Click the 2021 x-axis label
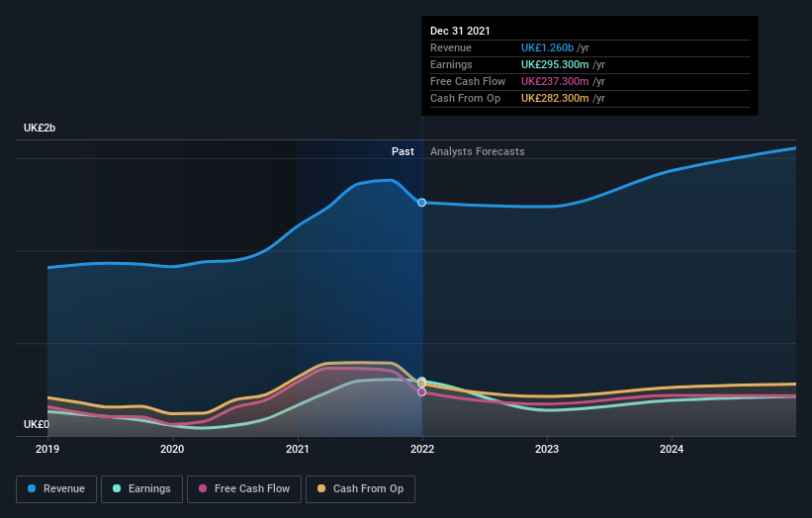812x518 pixels. (x=298, y=449)
